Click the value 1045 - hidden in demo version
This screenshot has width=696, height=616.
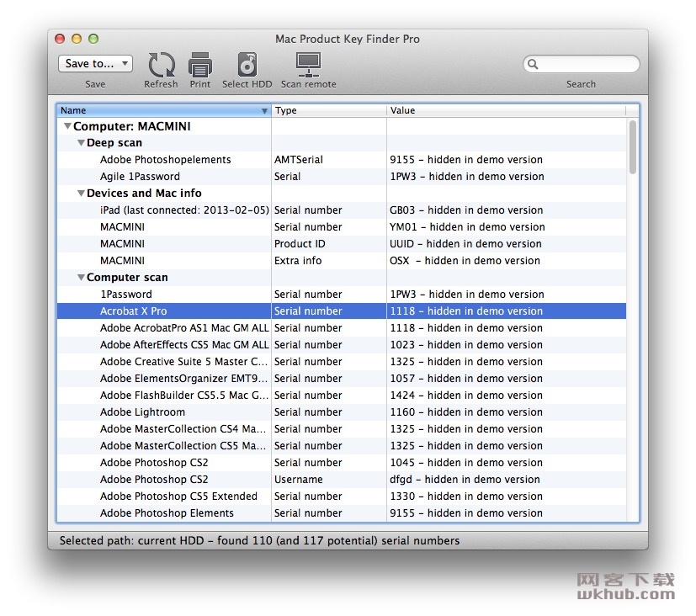point(466,464)
